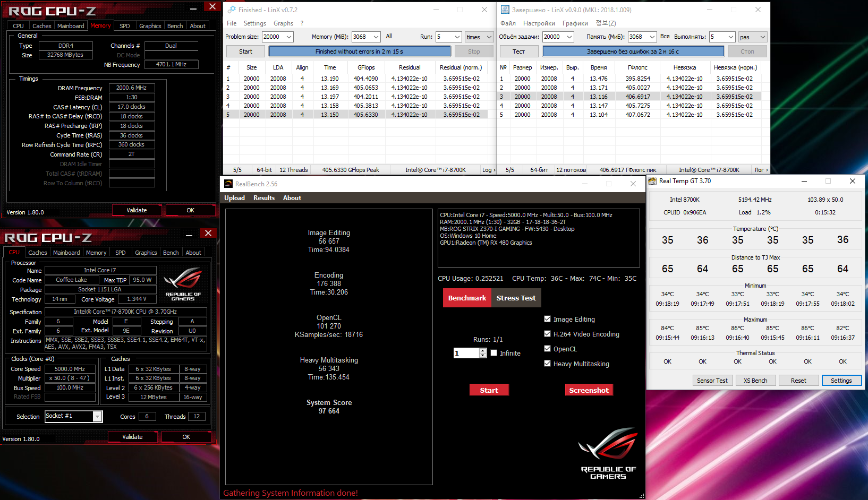Click the RealBench 2.56 title bar icon

coord(228,184)
